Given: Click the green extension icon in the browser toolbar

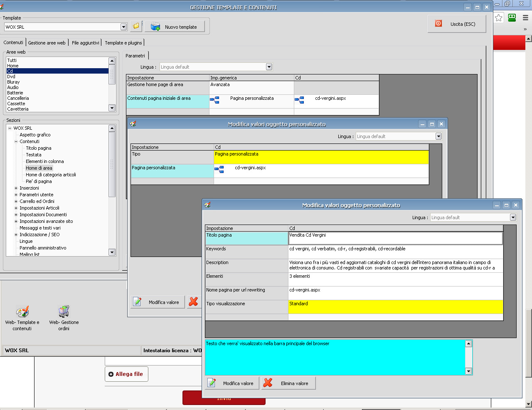Looking at the screenshot, I should [x=512, y=17].
